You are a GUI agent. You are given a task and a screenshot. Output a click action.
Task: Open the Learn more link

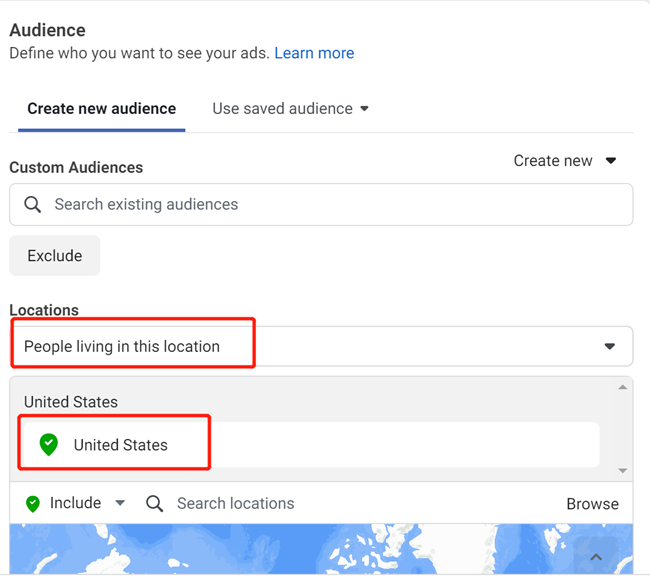(314, 53)
